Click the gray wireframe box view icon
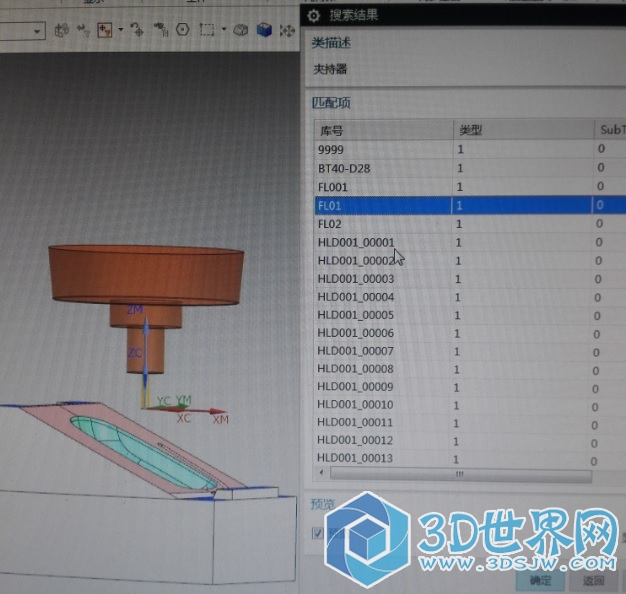Image resolution: width=626 pixels, height=594 pixels. click(x=241, y=30)
